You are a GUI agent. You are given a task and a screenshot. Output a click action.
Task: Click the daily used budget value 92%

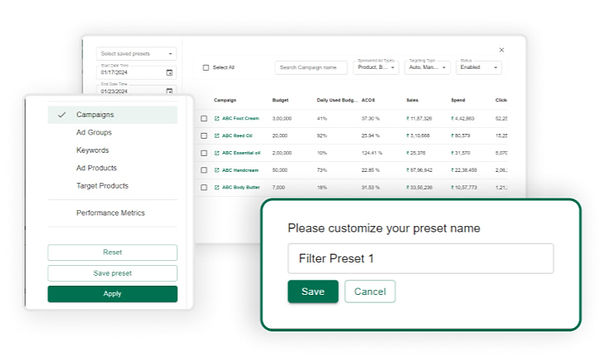point(322,136)
